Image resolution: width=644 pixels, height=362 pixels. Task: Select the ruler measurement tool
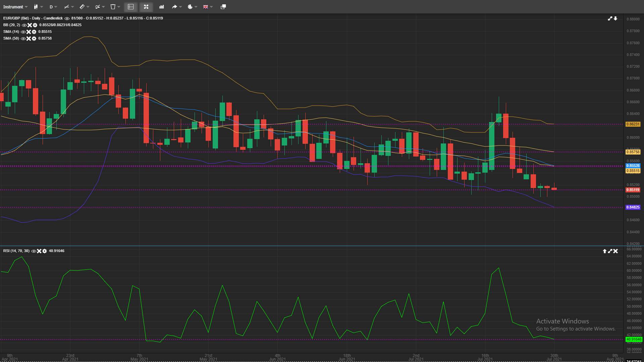pos(82,7)
